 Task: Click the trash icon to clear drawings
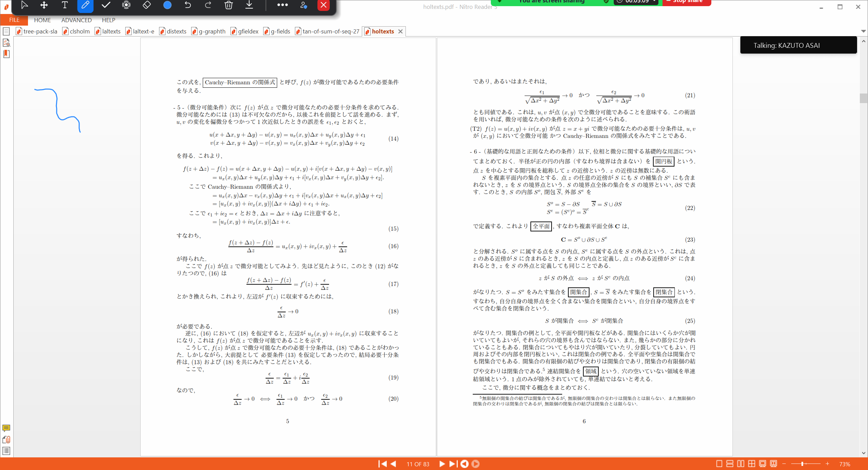(x=229, y=5)
